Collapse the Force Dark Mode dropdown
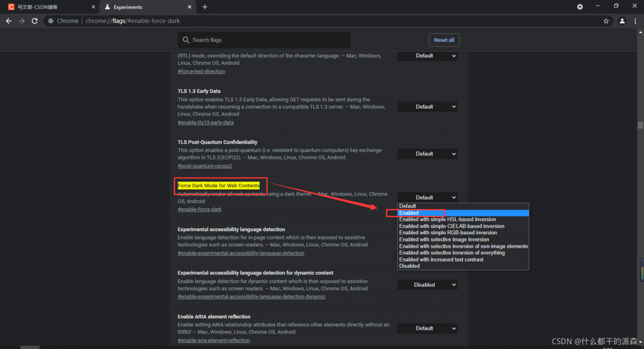 (x=427, y=198)
